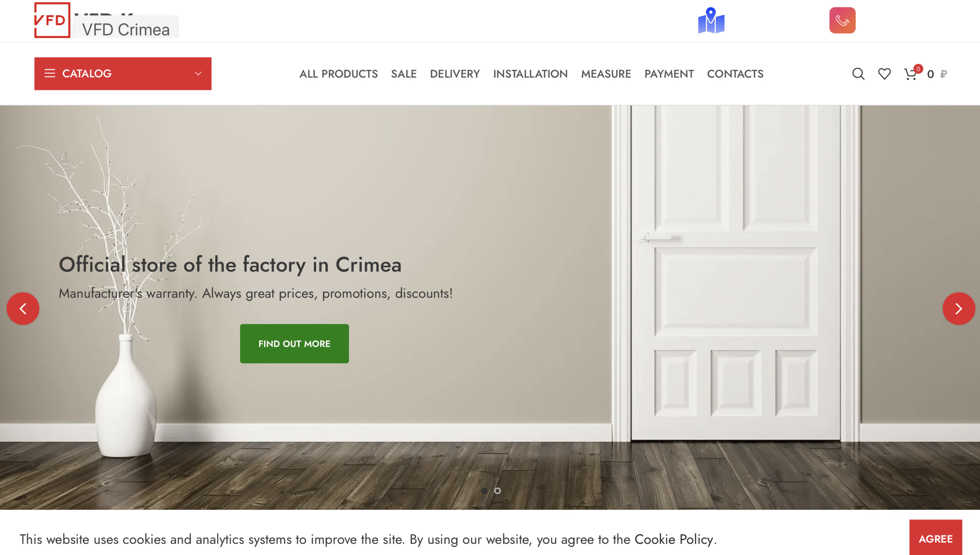
Task: Accept cookies with the Agree button
Action: (x=935, y=539)
